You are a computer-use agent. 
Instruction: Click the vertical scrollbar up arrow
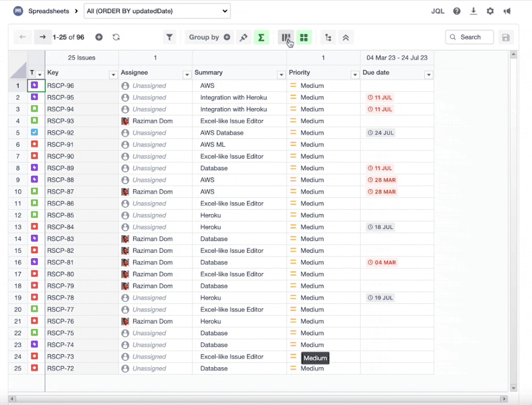coord(513,54)
